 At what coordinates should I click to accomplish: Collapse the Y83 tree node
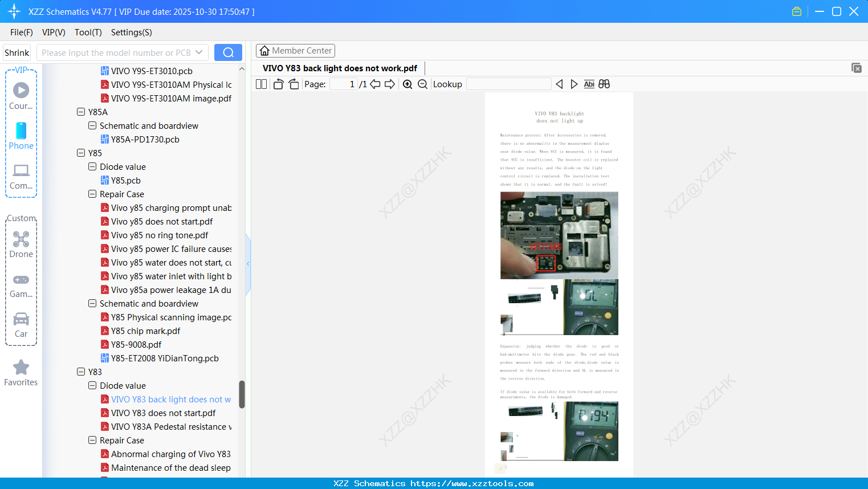(x=81, y=372)
